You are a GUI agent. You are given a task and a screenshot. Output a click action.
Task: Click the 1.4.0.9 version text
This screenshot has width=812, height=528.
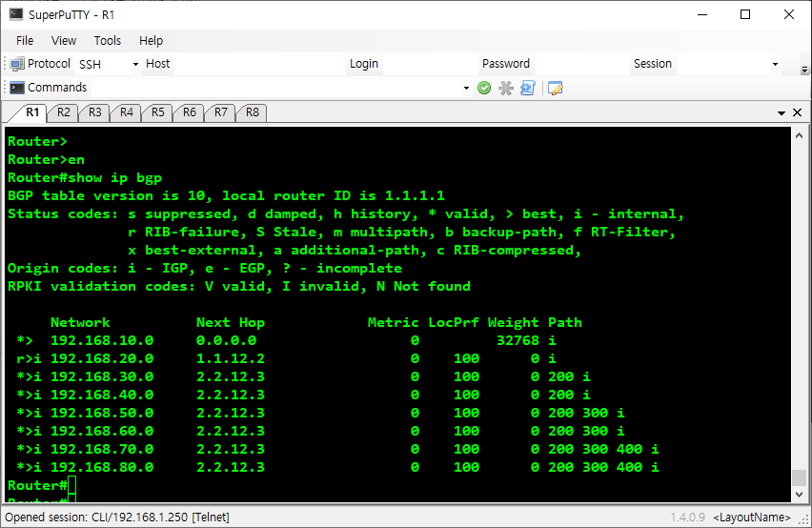pos(688,518)
